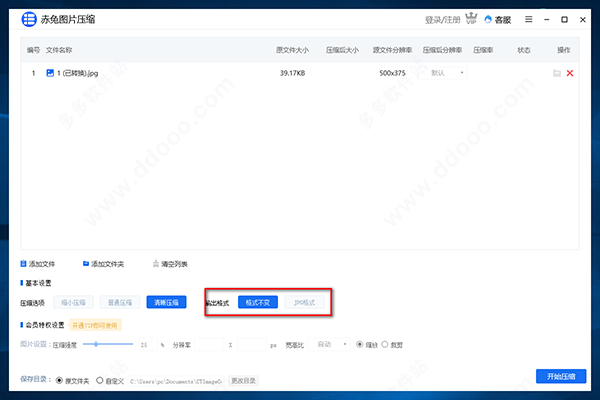This screenshot has height=400, width=600.
Task: Open the VIP crown icon
Action: click(471, 18)
